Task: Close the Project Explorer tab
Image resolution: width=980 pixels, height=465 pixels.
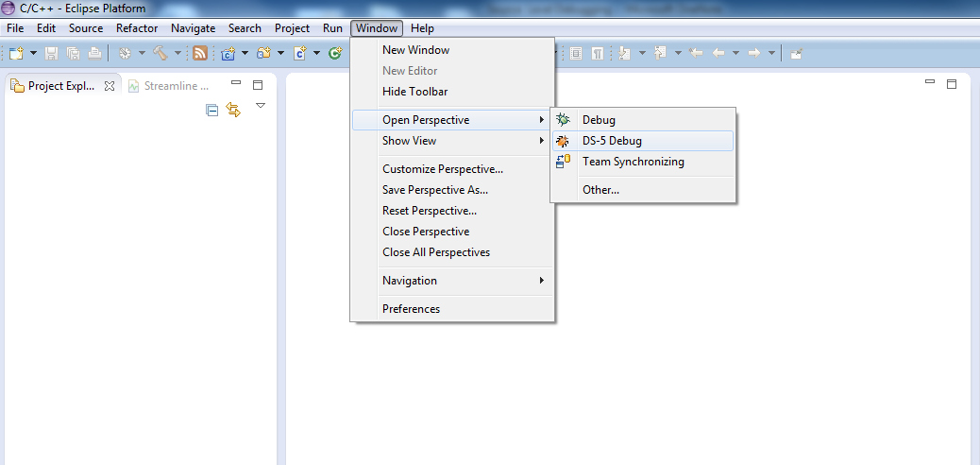Action: click(x=110, y=86)
